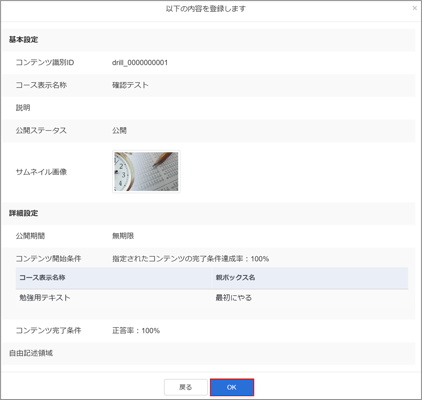Select the 勉強用テキスト table row

212,298
